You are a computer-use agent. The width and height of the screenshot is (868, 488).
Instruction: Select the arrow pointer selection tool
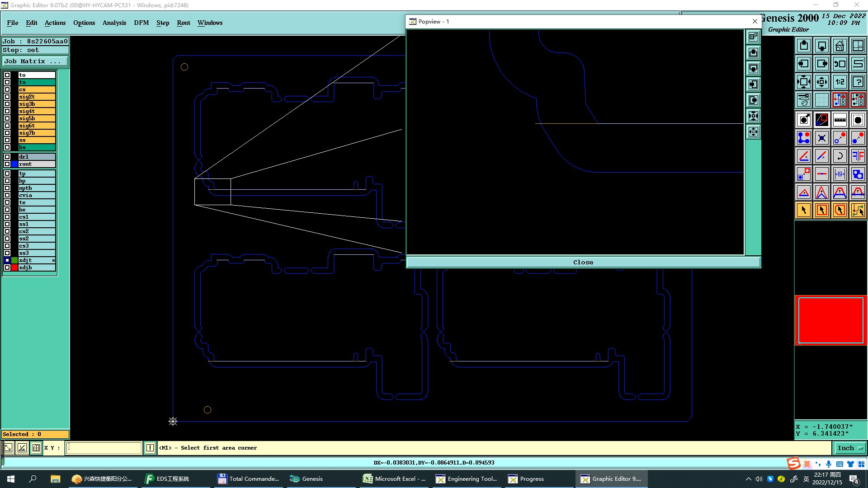[x=804, y=210]
